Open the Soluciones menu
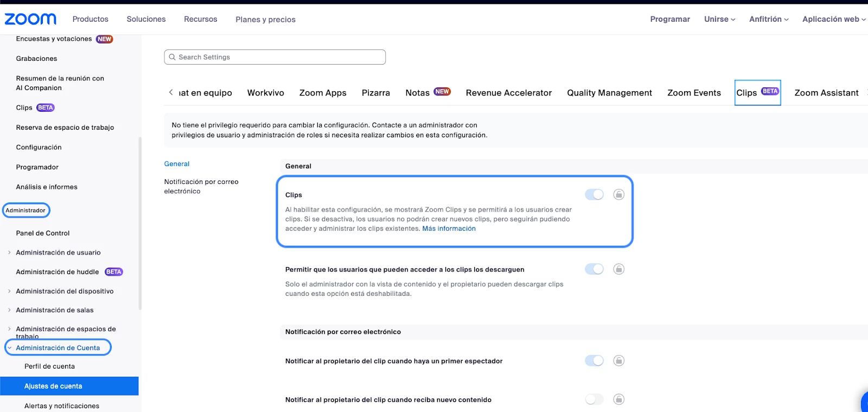The height and width of the screenshot is (412, 868). [x=146, y=19]
